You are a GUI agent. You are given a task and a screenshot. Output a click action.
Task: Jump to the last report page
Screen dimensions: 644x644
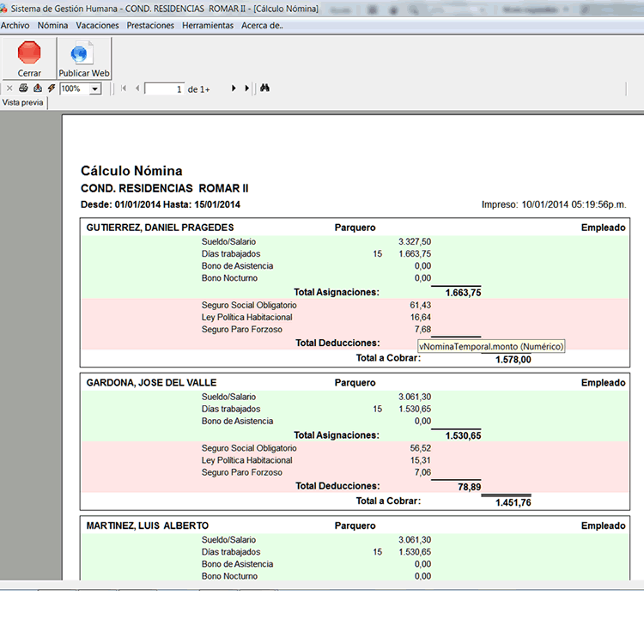[247, 88]
